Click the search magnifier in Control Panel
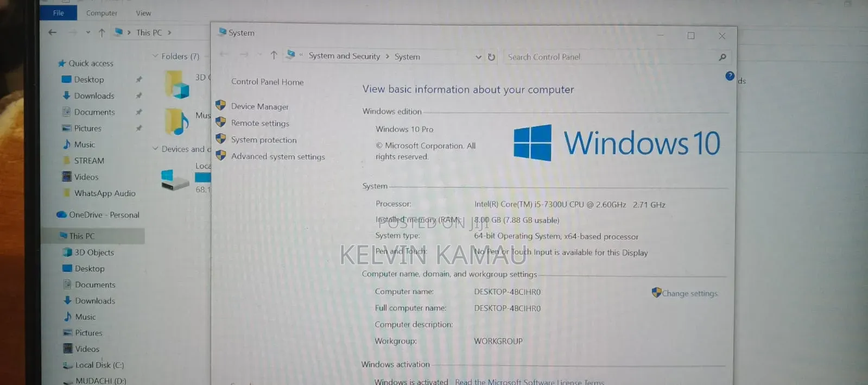Screen dimensions: 868x385 tap(722, 57)
